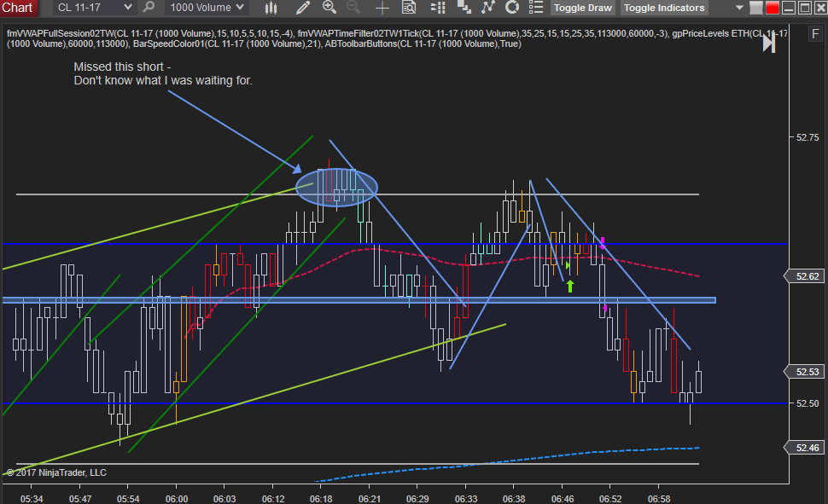The height and width of the screenshot is (504, 828).
Task: Open the bar style candlestick icon
Action: click(x=271, y=8)
